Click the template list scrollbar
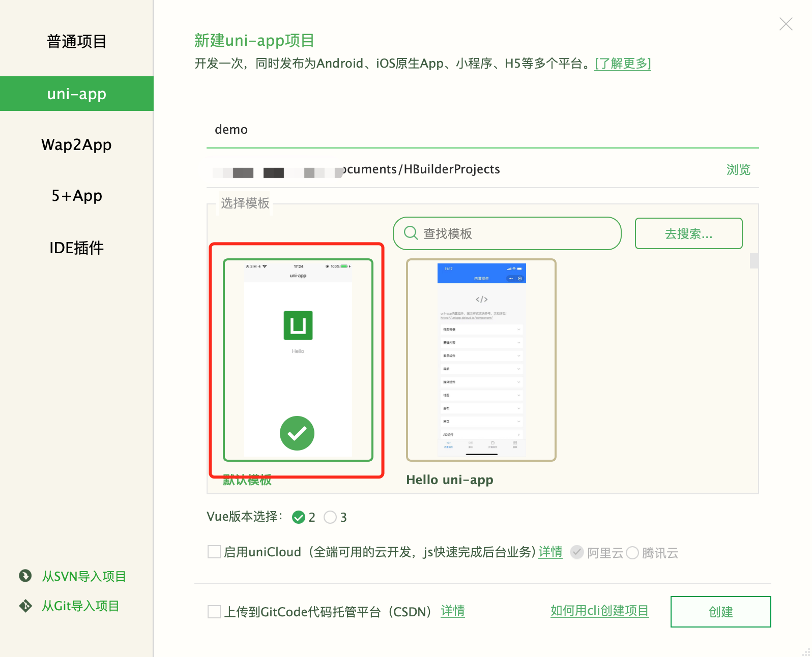This screenshot has height=657, width=812. coord(754,261)
